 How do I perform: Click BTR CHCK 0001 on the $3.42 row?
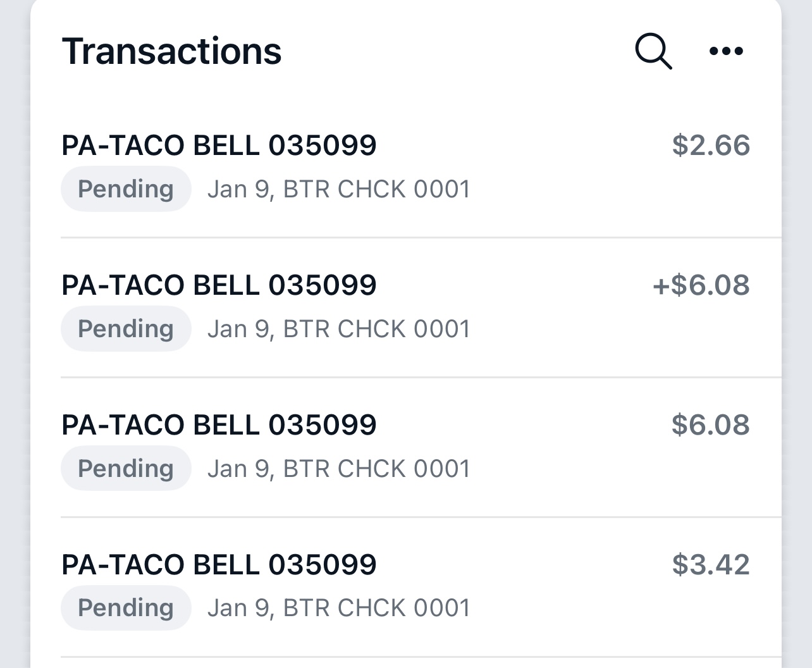tap(377, 608)
